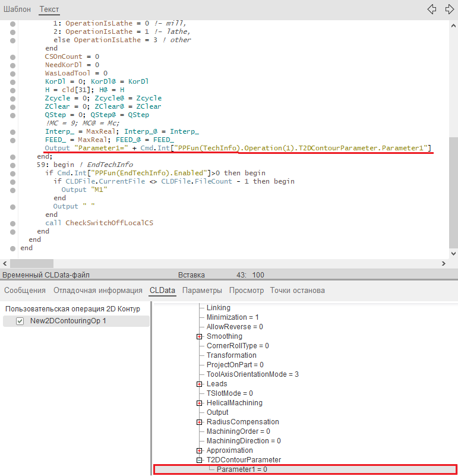
Task: Expand the Smoothing tree node
Action: 200,336
